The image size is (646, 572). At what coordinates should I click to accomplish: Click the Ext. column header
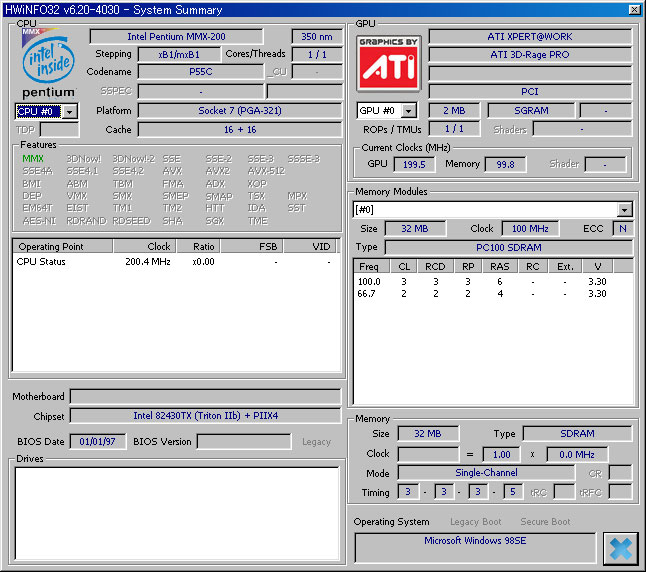pos(565,266)
